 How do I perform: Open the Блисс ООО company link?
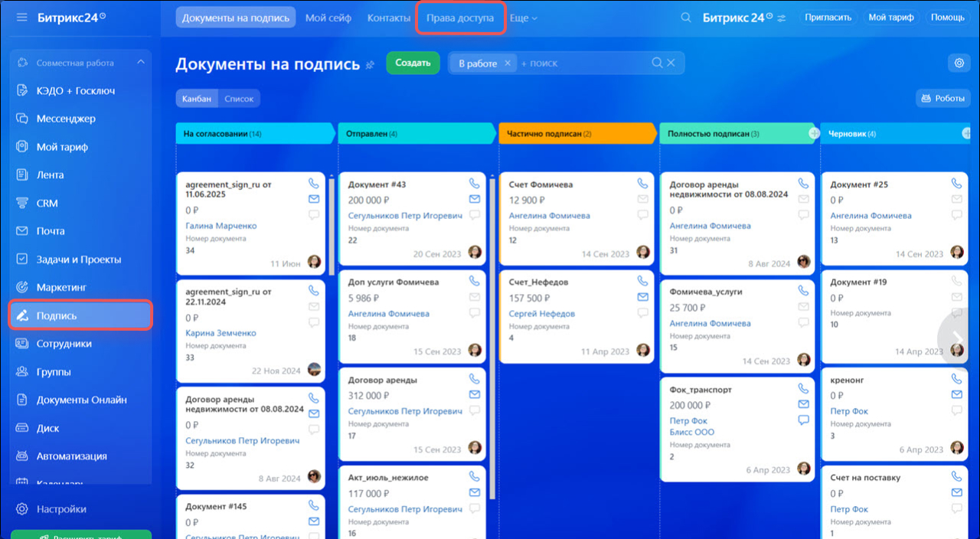click(692, 432)
